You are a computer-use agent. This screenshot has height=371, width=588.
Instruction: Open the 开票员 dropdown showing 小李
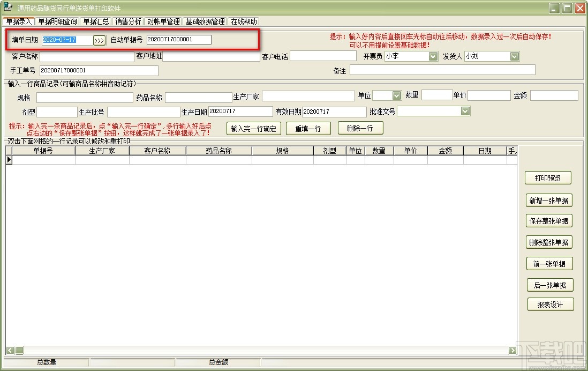[433, 56]
